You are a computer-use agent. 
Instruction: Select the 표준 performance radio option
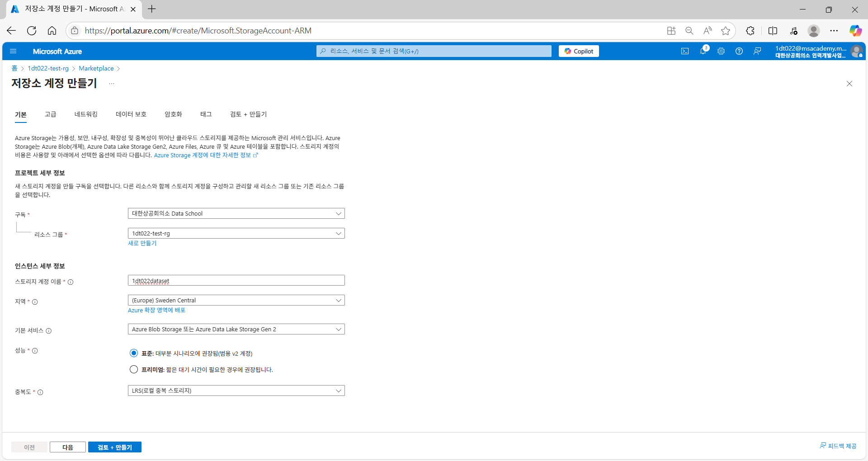click(134, 353)
